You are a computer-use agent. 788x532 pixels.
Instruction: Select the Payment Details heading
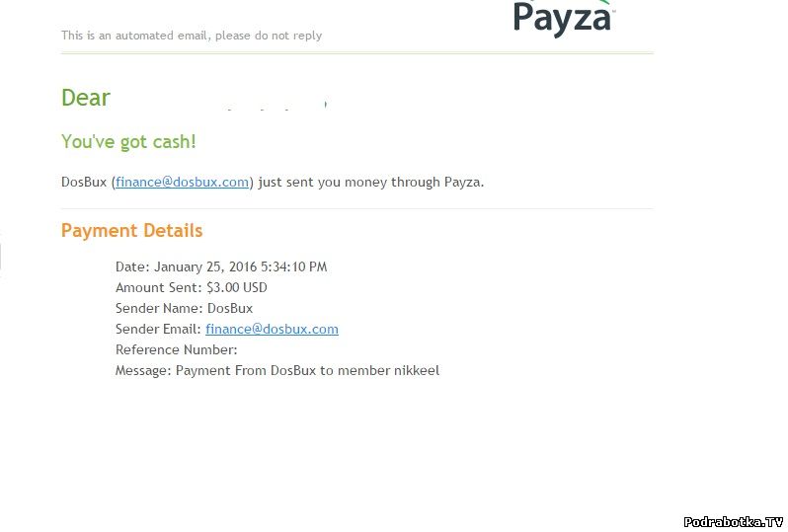(x=131, y=230)
